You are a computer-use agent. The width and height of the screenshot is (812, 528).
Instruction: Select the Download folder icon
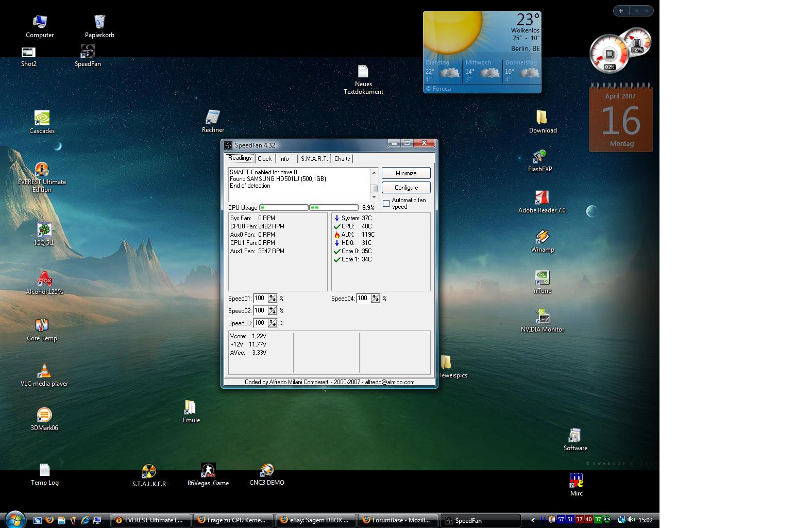(543, 122)
